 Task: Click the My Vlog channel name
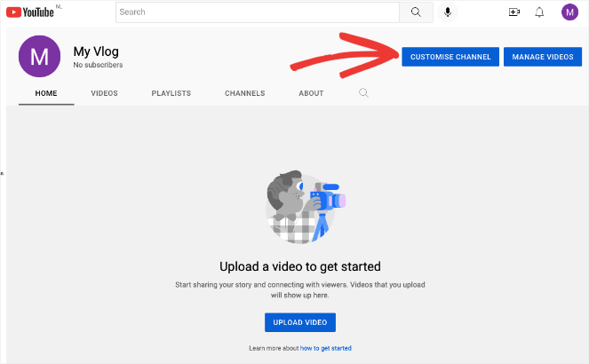pyautogui.click(x=96, y=51)
